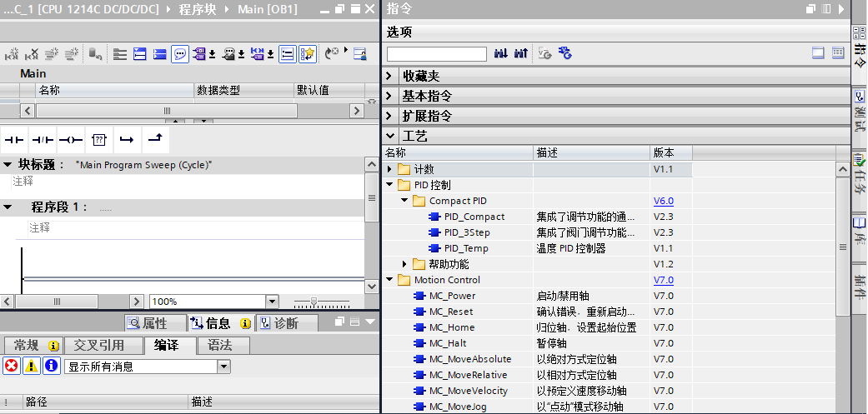Select the MC_MoveAbsolute instruction
This screenshot has width=868, height=414.
click(470, 359)
